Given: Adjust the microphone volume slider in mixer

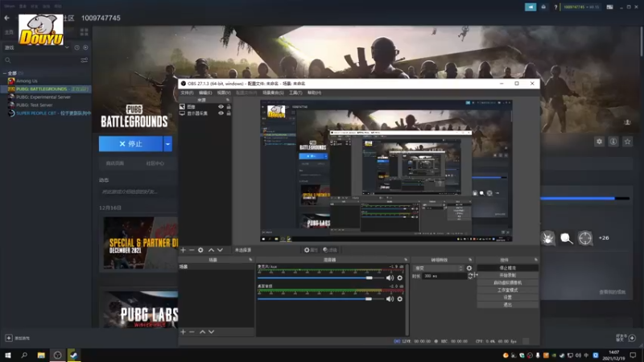Looking at the screenshot, I should (369, 278).
